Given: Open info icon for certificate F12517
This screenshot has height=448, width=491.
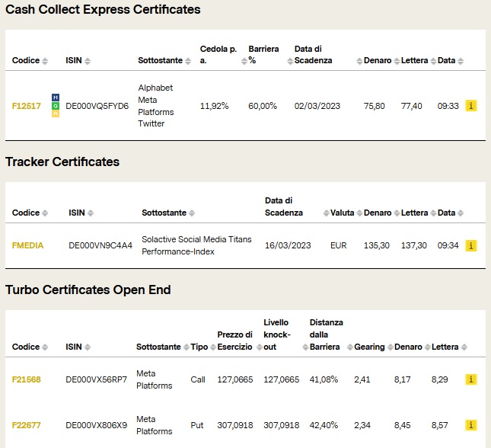Looking at the screenshot, I should pos(471,106).
